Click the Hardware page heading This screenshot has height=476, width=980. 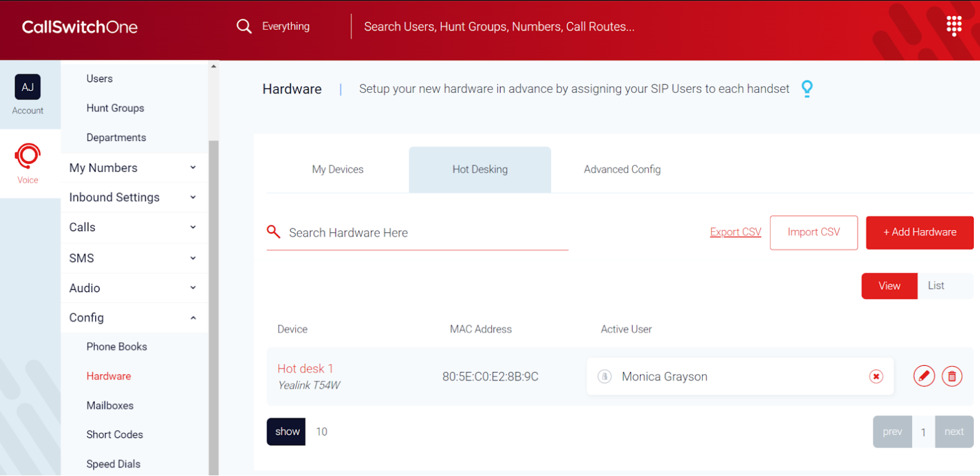tap(292, 89)
